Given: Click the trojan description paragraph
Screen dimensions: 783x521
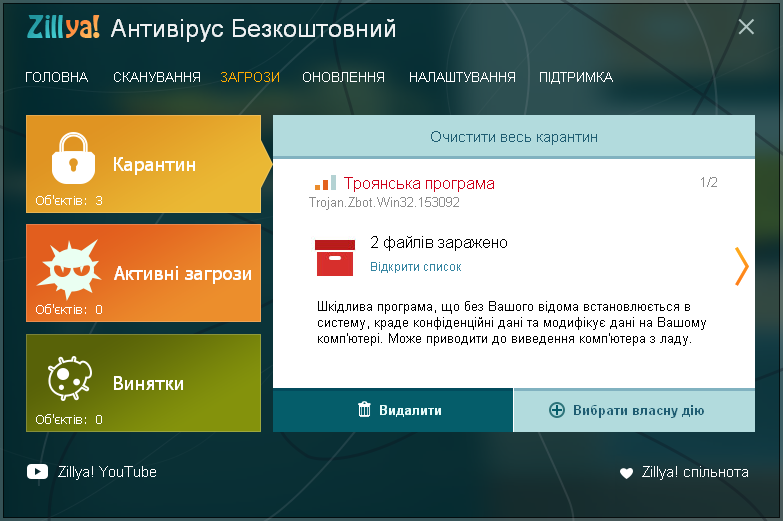Looking at the screenshot, I should click(512, 323).
